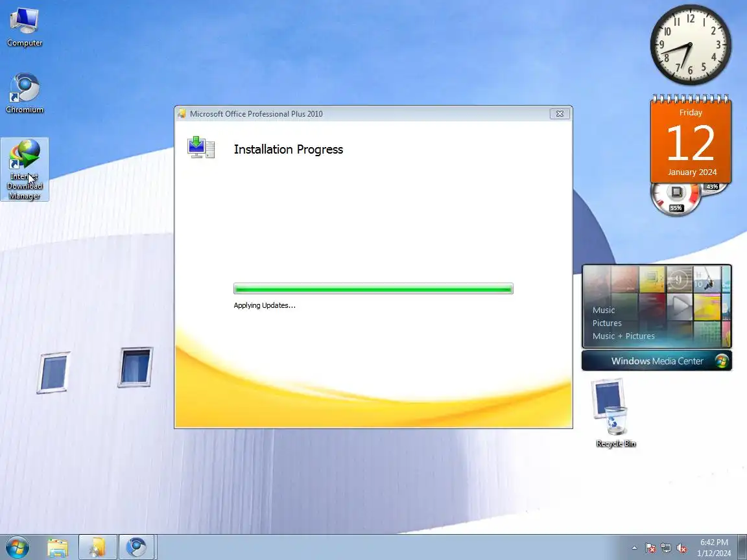Open the Computer desktop icon
The image size is (747, 560).
[x=24, y=28]
